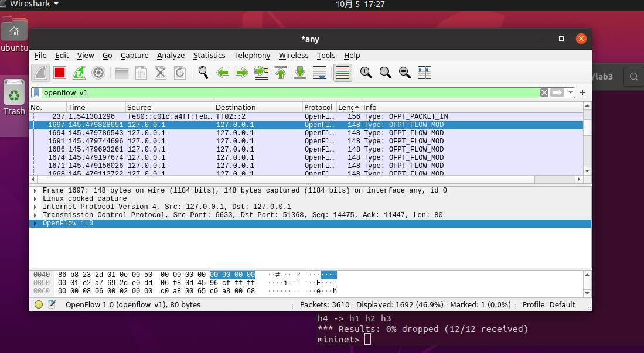Expand Linux cooked capture details
Screen dimensions: 644x353
pyautogui.click(x=35, y=198)
